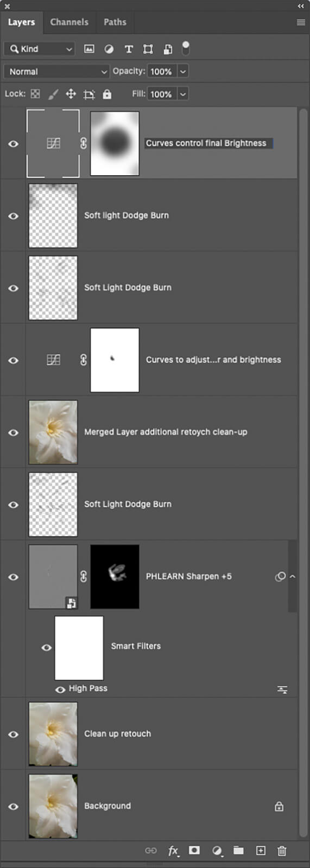
Task: Hide Clean up retouch layer
Action: [x=13, y=734]
